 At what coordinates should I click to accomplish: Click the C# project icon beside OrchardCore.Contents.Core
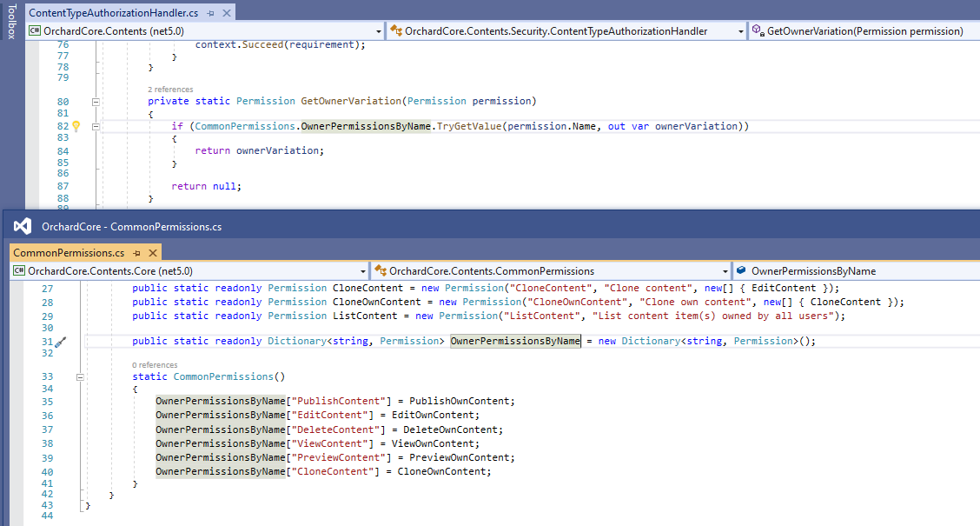(19, 270)
